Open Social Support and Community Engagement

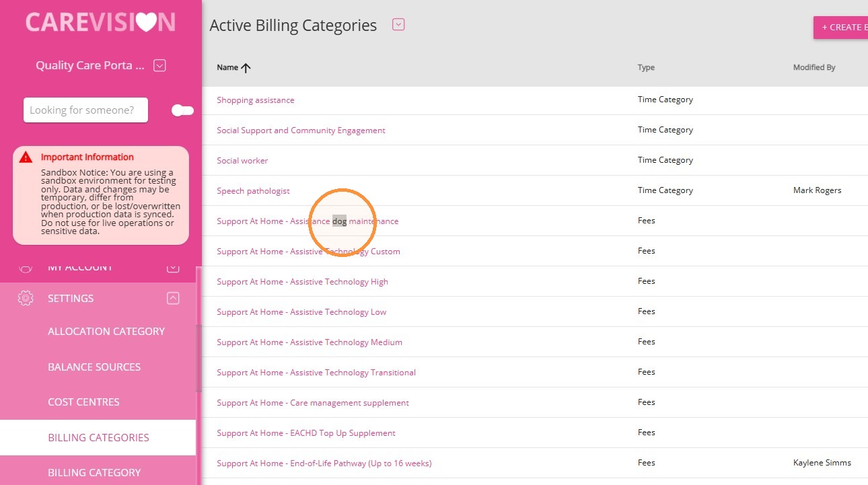(301, 130)
